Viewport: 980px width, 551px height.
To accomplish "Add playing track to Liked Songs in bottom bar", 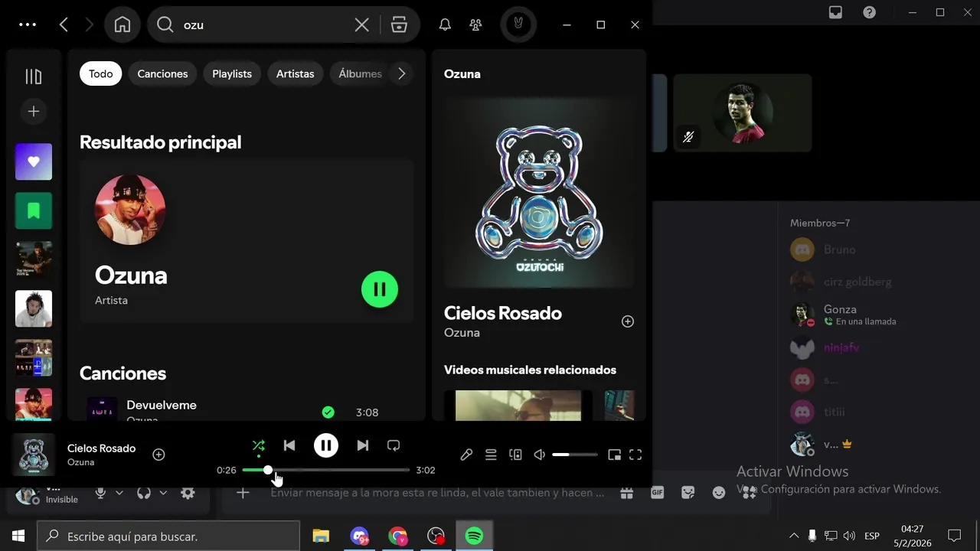I will pyautogui.click(x=158, y=455).
